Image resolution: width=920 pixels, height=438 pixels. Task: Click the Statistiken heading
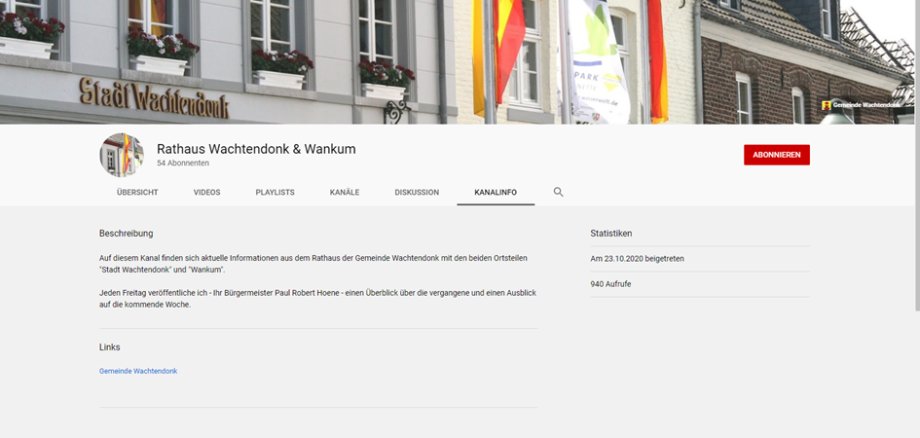click(611, 233)
